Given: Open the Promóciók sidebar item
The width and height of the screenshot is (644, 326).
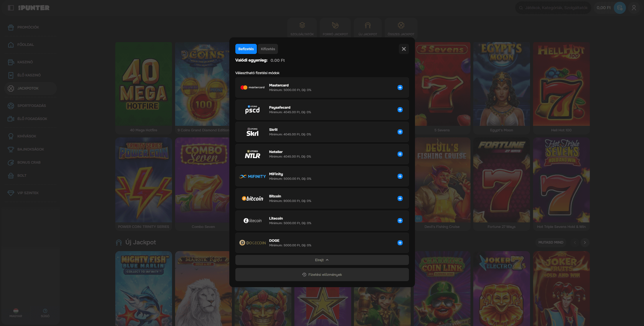Looking at the screenshot, I should [28, 27].
